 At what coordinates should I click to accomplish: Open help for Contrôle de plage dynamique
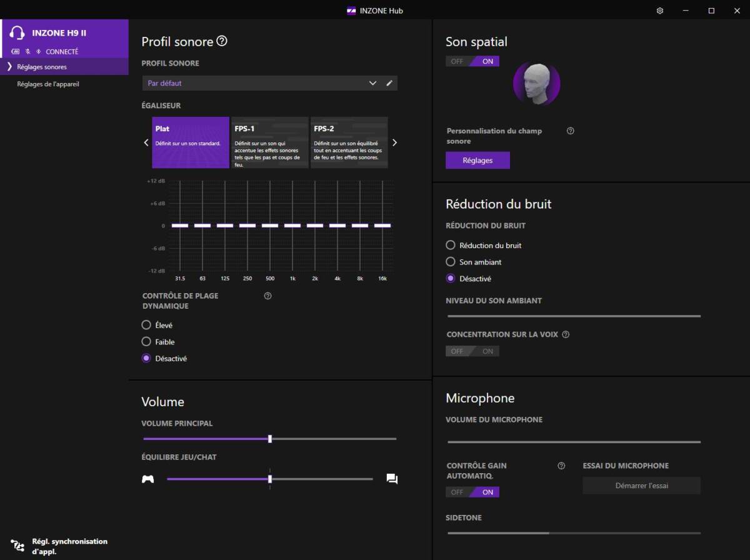point(268,296)
